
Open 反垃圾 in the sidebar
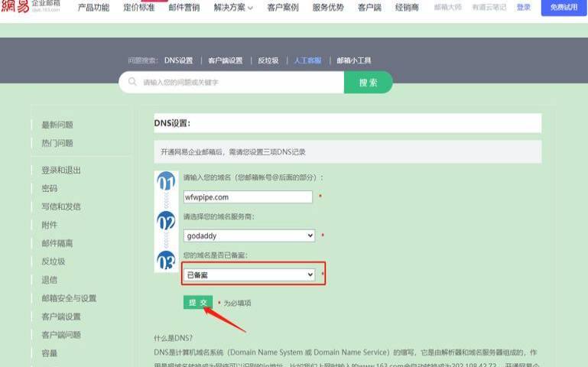coord(54,261)
